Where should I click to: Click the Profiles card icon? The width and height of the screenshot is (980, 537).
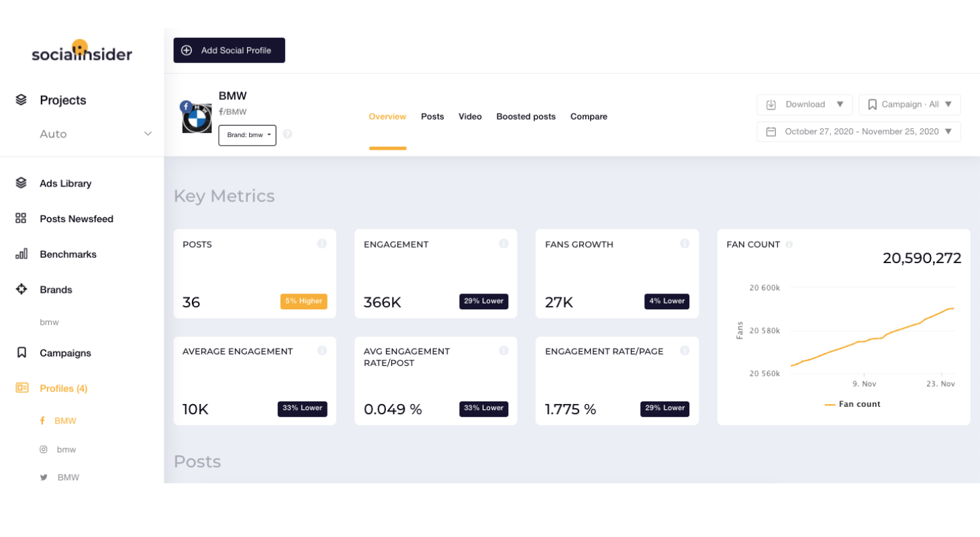pos(21,388)
